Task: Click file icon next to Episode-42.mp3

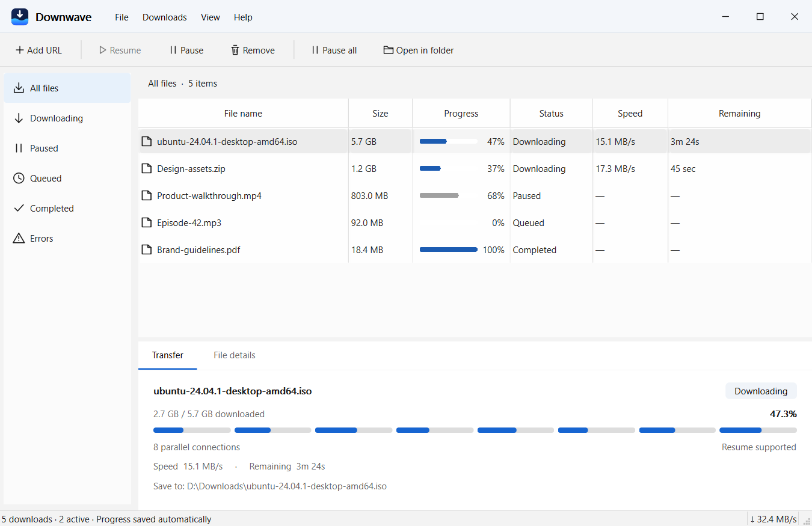Action: pyautogui.click(x=146, y=223)
